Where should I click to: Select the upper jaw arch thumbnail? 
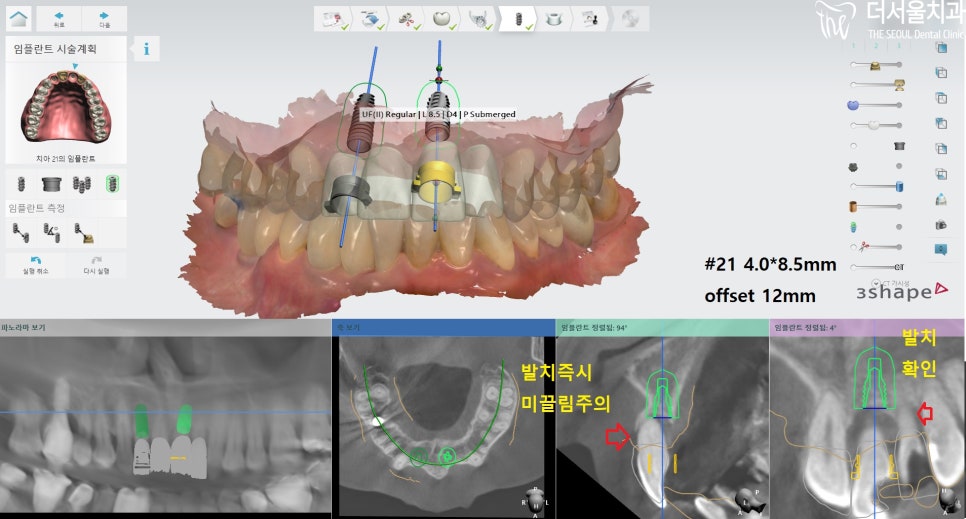[66, 109]
